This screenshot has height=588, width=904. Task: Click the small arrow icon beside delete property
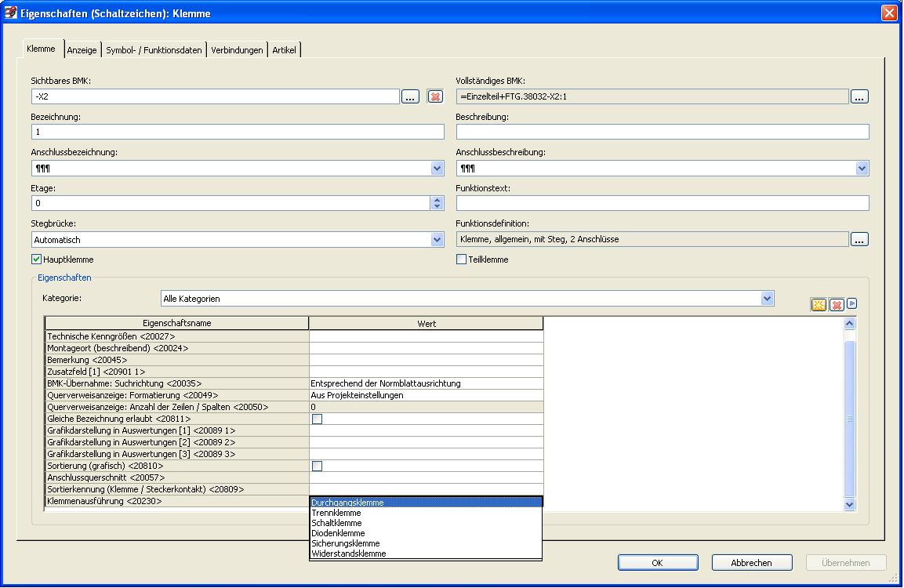coord(852,304)
